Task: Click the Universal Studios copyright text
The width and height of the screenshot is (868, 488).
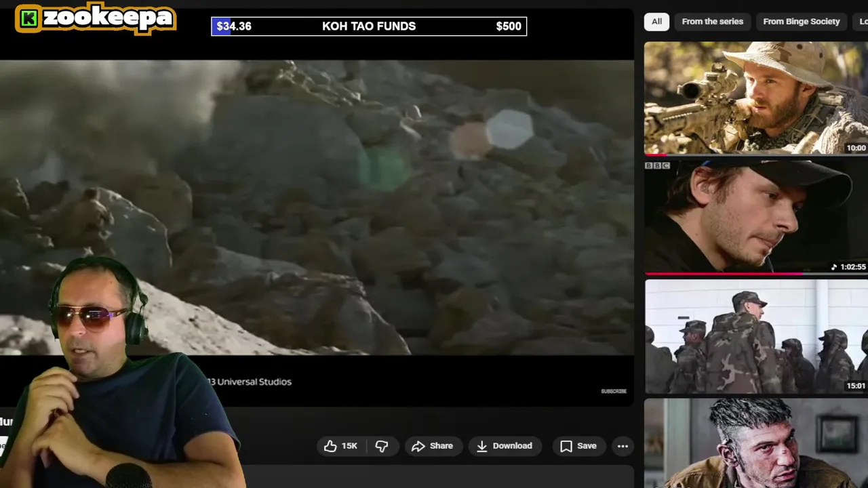Action: (x=250, y=382)
